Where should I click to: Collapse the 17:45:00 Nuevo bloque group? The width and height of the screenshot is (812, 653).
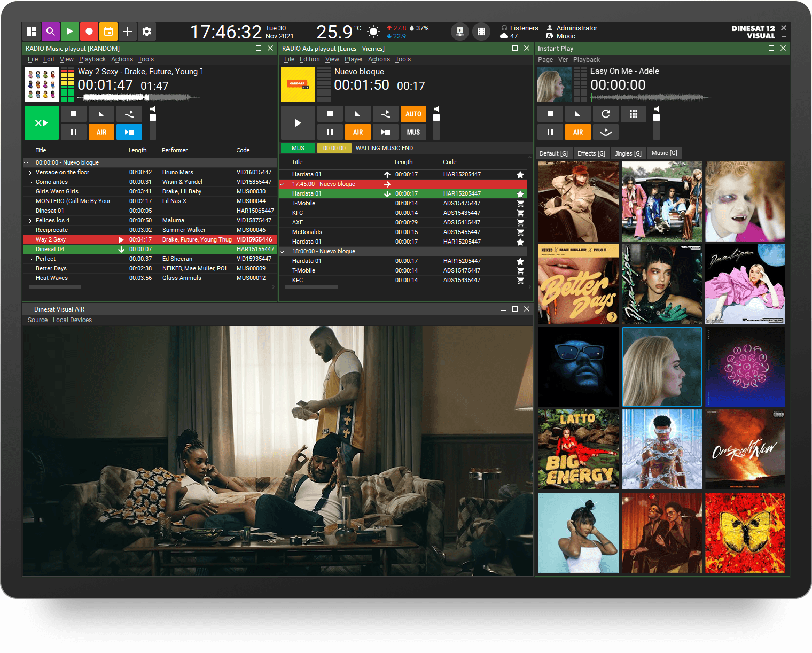(x=282, y=184)
